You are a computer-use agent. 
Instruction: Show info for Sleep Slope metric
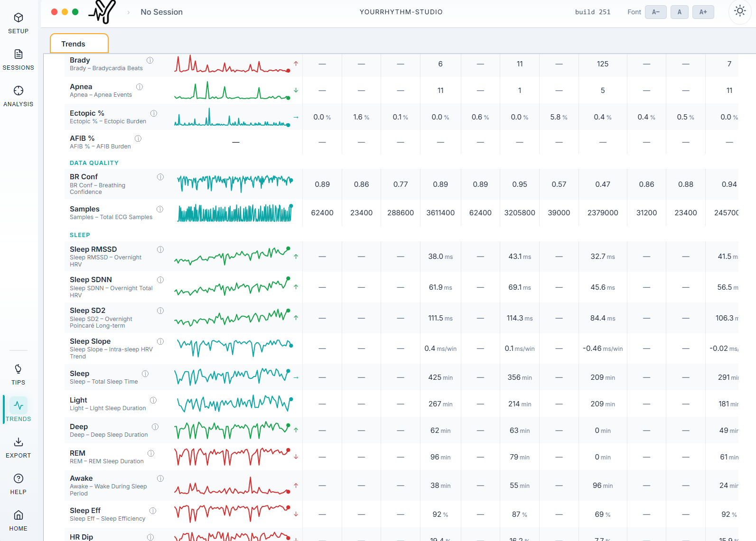[160, 341]
